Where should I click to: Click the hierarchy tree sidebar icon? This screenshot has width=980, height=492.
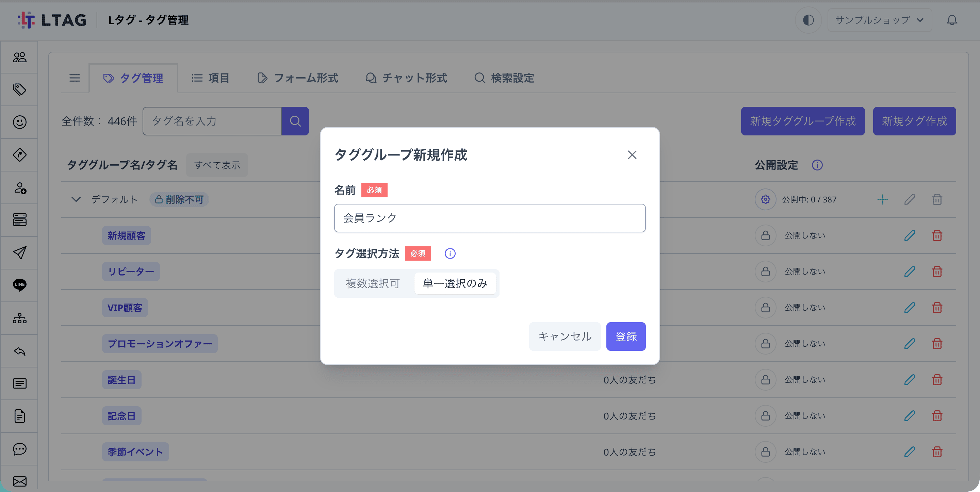19,318
